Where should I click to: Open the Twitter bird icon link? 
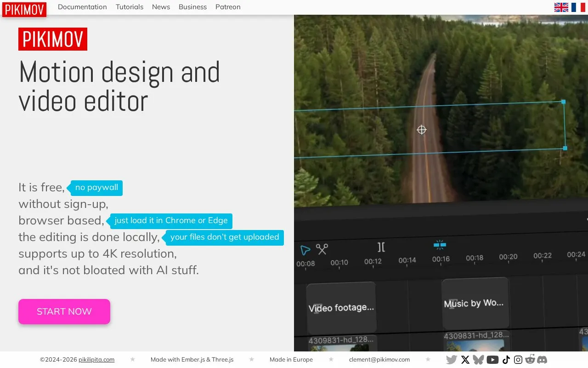coord(452,360)
